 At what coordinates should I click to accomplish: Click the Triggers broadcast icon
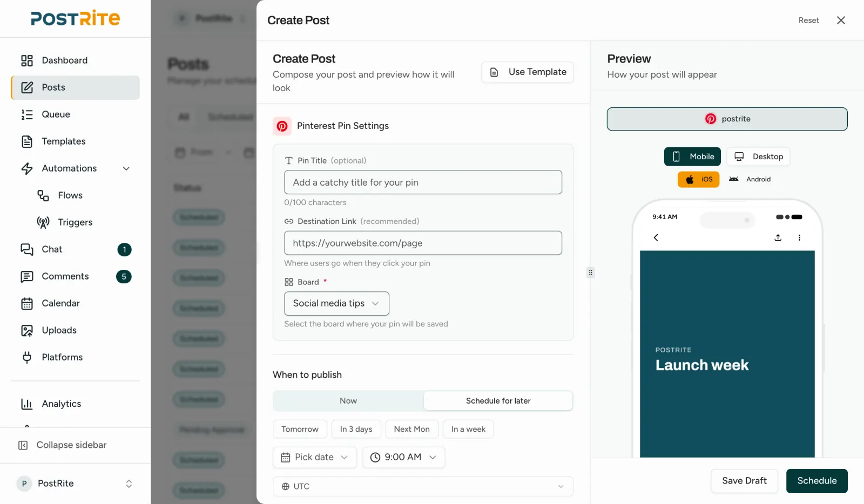43,222
